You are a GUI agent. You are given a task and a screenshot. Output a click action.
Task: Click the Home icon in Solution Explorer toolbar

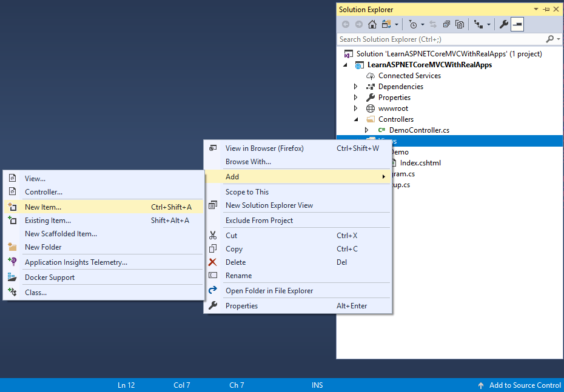coord(372,24)
